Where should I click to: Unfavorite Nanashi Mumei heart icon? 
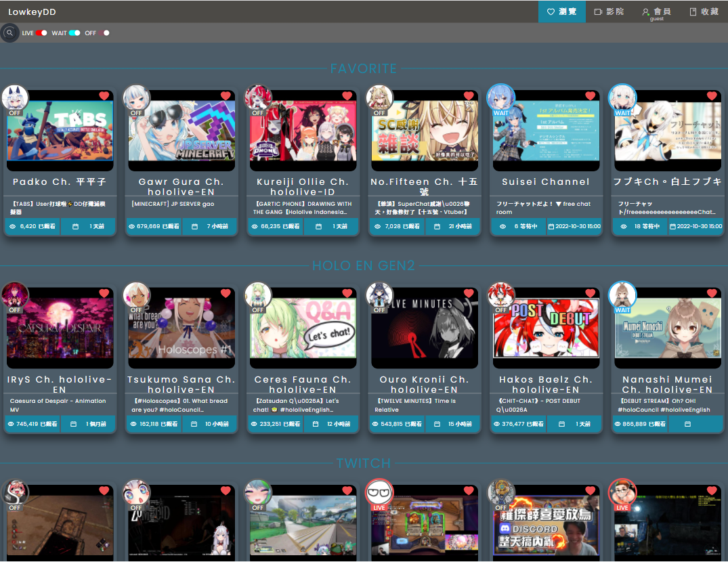pos(712,293)
